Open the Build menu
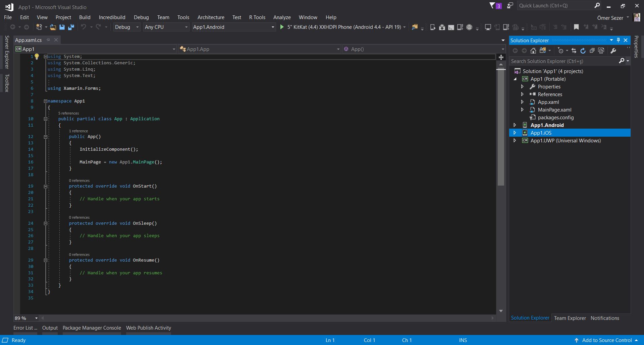Screen dimensions: 644x345 tap(85, 17)
